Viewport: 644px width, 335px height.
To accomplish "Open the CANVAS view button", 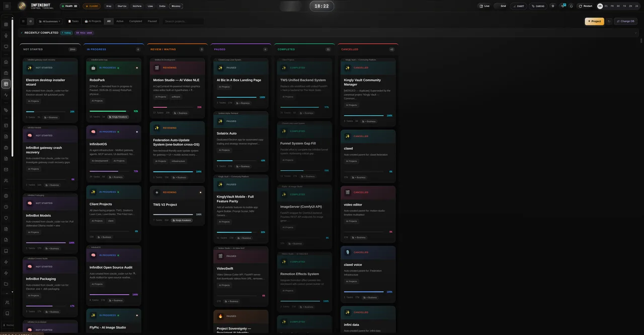I will [537, 6].
